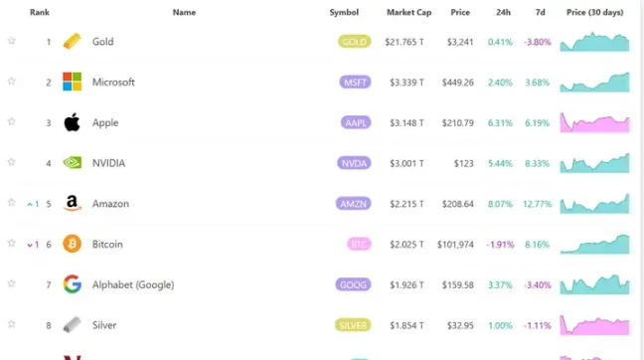Click the Bitcoin logo icon
Screen dimensions: 644x360
[x=72, y=244]
